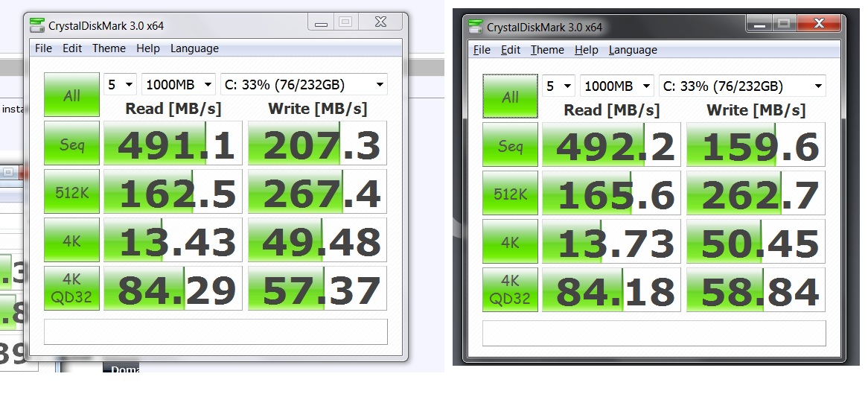
Task: Select 4K read value 13.73
Action: [611, 241]
